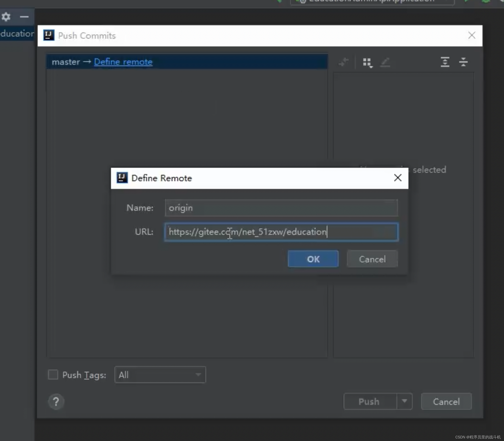Click OK in the Define Remote dialog
The height and width of the screenshot is (441, 504).
313,259
